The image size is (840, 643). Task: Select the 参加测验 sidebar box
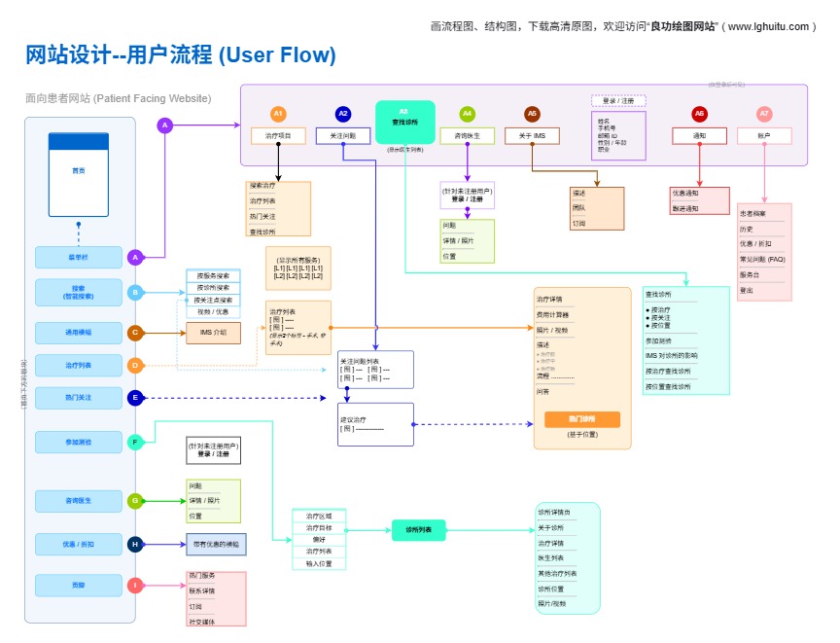click(x=79, y=442)
